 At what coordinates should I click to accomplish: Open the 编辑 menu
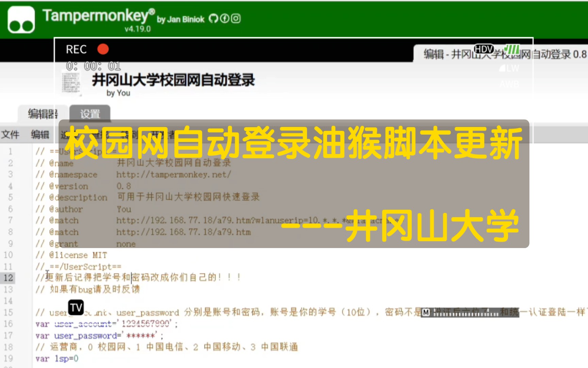coord(40,135)
